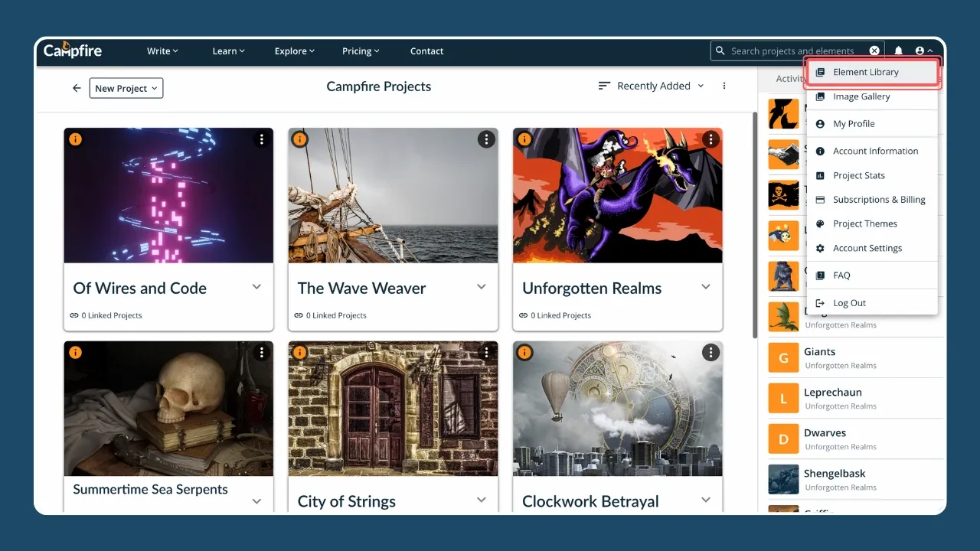Click the notifications bell icon
This screenshot has width=980, height=551.
click(x=898, y=51)
